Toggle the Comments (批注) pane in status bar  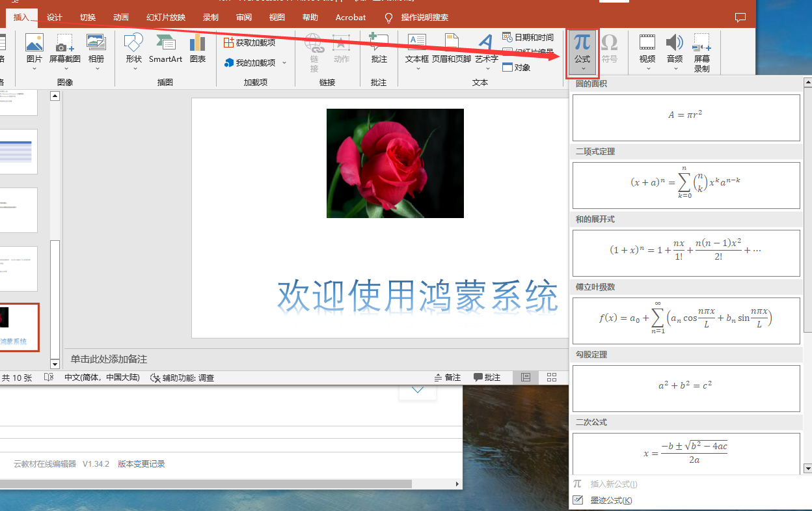[487, 378]
